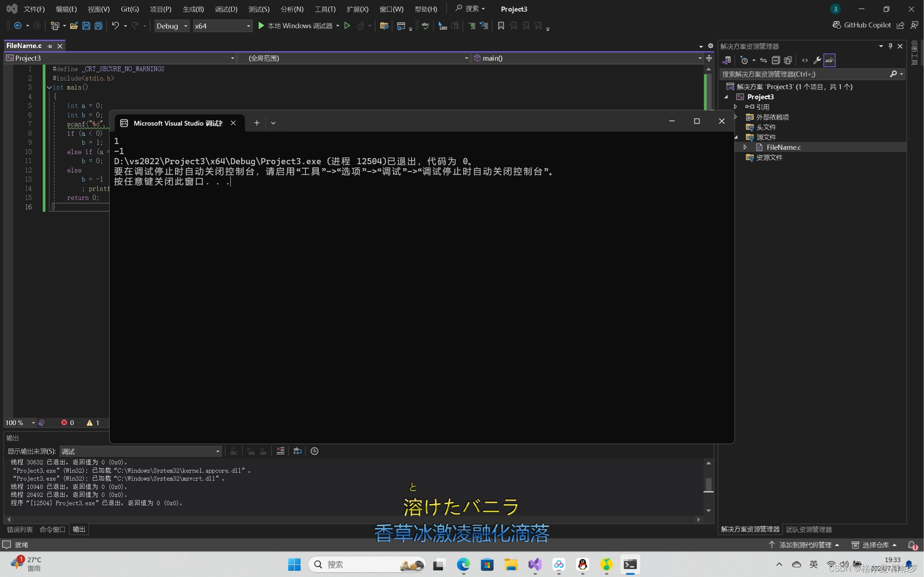
Task: Click Select Repository in the status bar
Action: coord(873,545)
